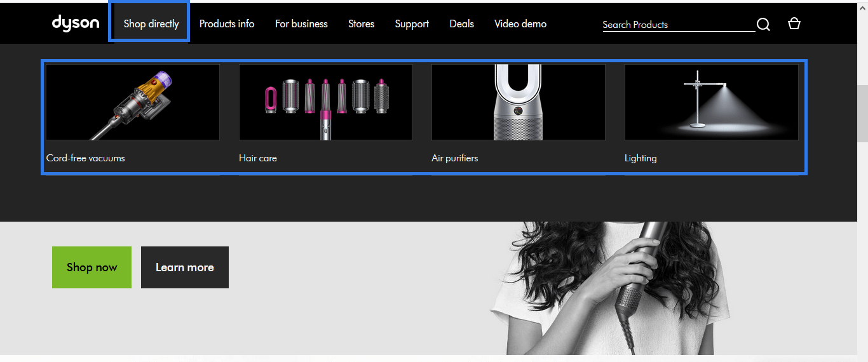Open the Shop directly menu

tap(151, 23)
